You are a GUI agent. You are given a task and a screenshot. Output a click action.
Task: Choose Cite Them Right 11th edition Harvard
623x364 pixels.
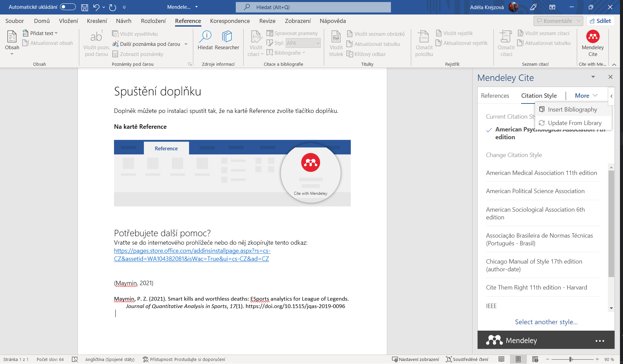coord(536,287)
